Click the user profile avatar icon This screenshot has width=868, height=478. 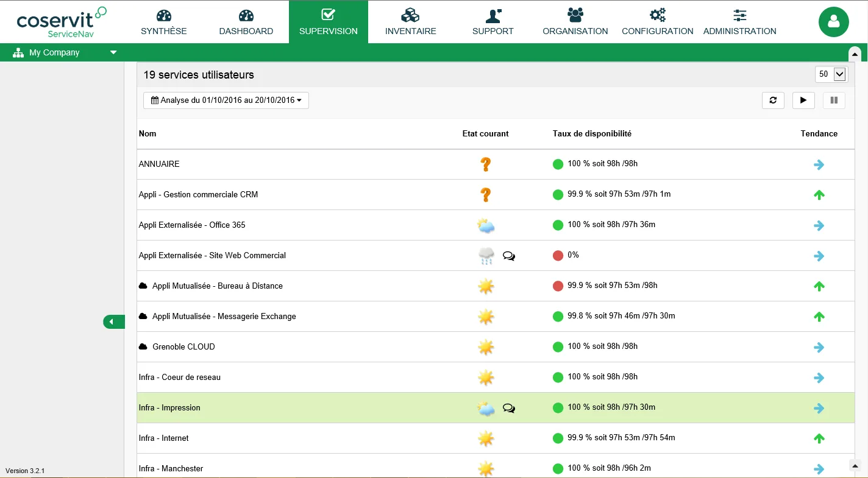coord(833,22)
